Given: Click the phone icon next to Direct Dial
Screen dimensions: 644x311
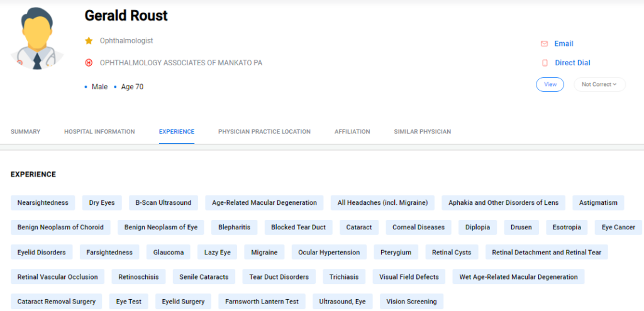Looking at the screenshot, I should [x=545, y=63].
